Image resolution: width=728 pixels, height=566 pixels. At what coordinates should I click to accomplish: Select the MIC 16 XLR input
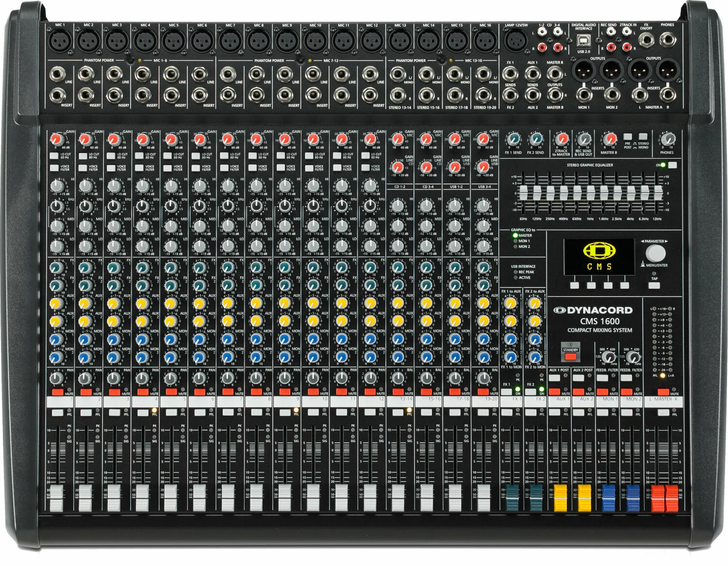[485, 41]
